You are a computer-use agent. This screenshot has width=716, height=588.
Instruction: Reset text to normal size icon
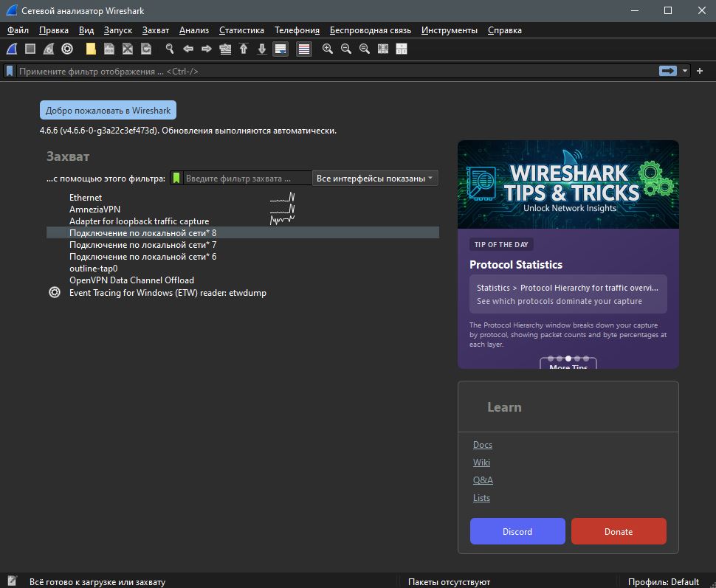pos(365,49)
